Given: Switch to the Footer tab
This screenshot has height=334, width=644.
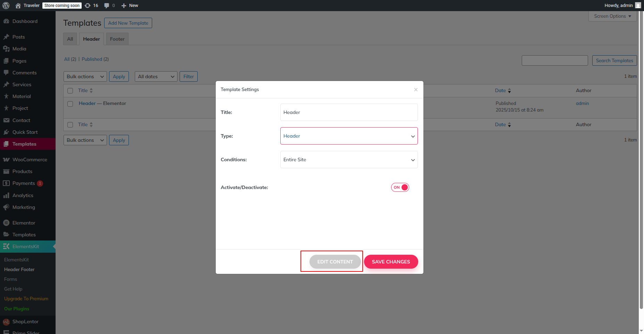Looking at the screenshot, I should point(117,39).
